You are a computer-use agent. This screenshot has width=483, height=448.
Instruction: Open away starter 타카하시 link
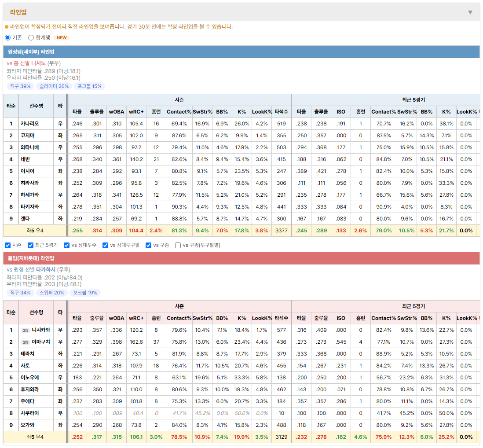click(x=46, y=270)
